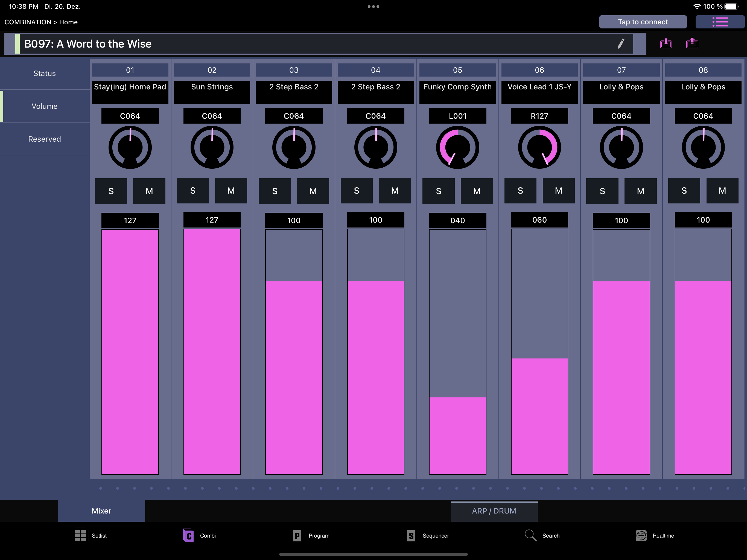Mute channel 05 Funky Comp Synth
This screenshot has height=560, width=747.
pyautogui.click(x=477, y=191)
